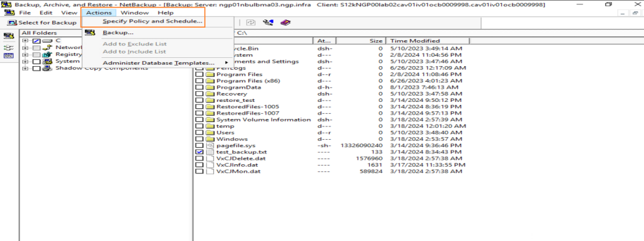This screenshot has width=644, height=241.
Task: Click the 6/26/2023 12:17:09 AM timestamp
Action: tap(428, 68)
